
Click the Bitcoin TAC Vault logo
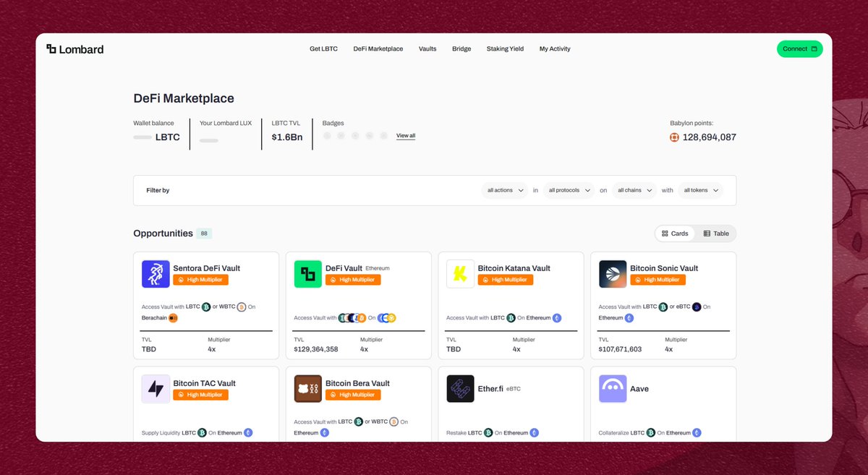[156, 389]
